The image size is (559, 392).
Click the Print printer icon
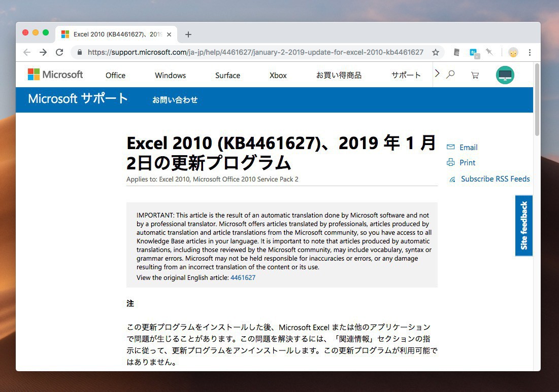point(451,162)
